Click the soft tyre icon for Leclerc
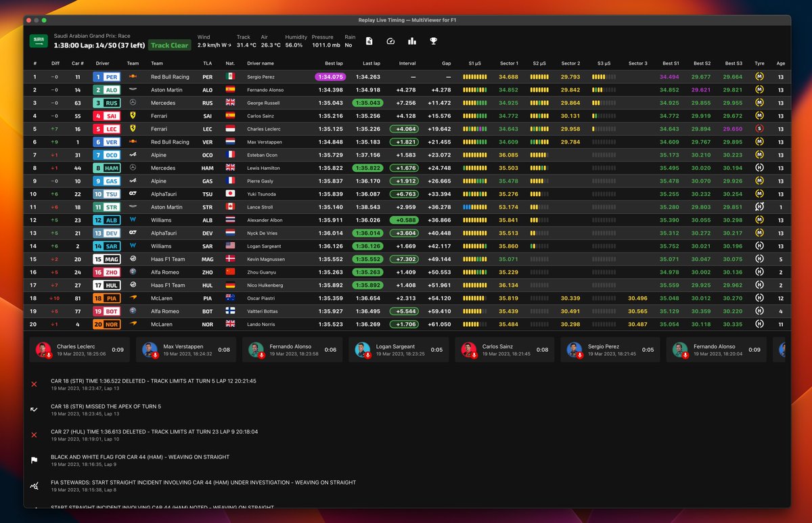This screenshot has width=812, height=523. (x=759, y=129)
